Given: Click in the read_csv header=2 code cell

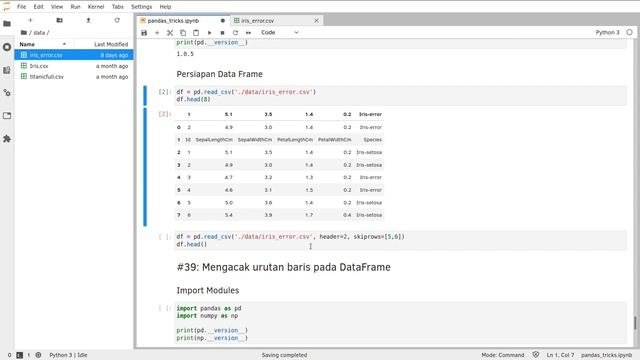Looking at the screenshot, I should click(400, 240).
